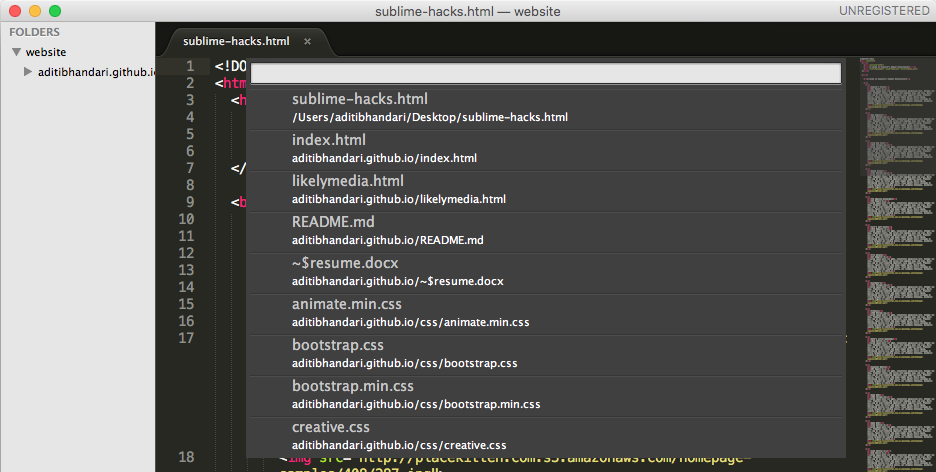The width and height of the screenshot is (936, 472).
Task: Select index.html in the file list
Action: 546,150
